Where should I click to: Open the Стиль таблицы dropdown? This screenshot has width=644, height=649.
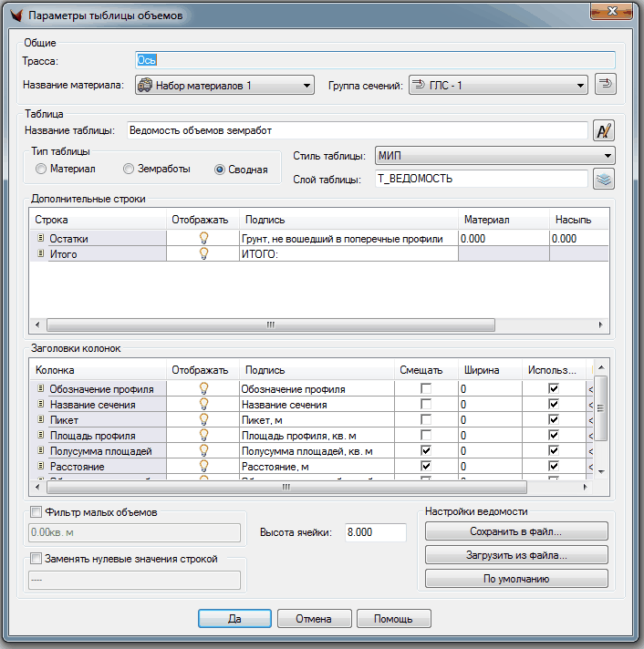[494, 156]
